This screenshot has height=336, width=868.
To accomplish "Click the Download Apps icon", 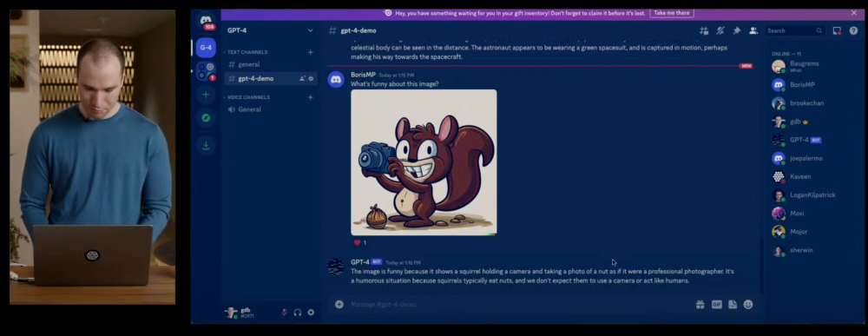I will [x=206, y=146].
